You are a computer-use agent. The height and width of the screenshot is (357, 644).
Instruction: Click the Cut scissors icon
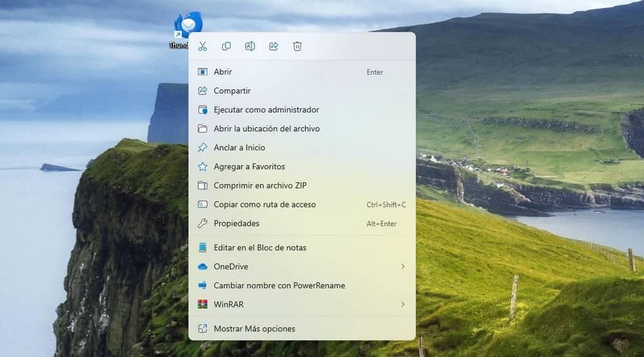click(x=202, y=46)
